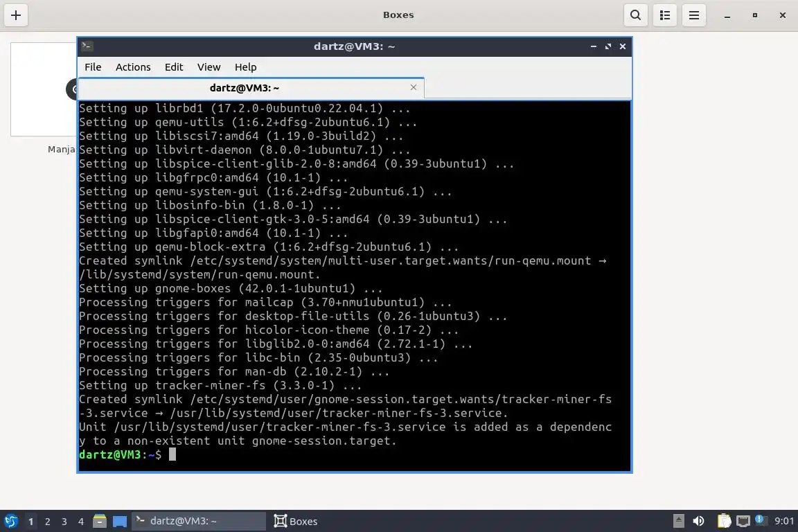Click the 9:01 clock

pyautogui.click(x=784, y=521)
